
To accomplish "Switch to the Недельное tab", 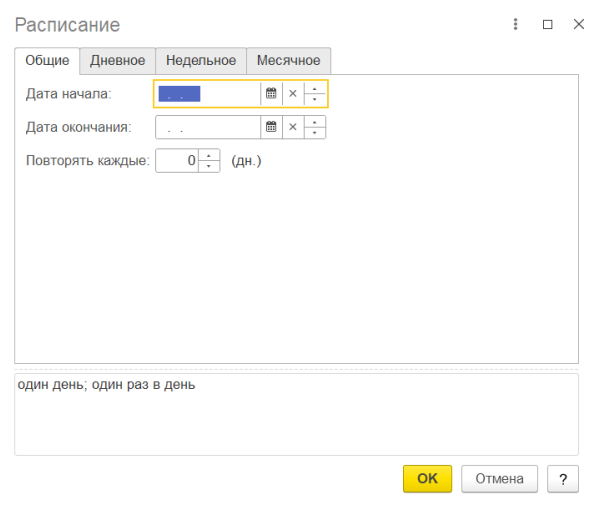I will click(201, 61).
